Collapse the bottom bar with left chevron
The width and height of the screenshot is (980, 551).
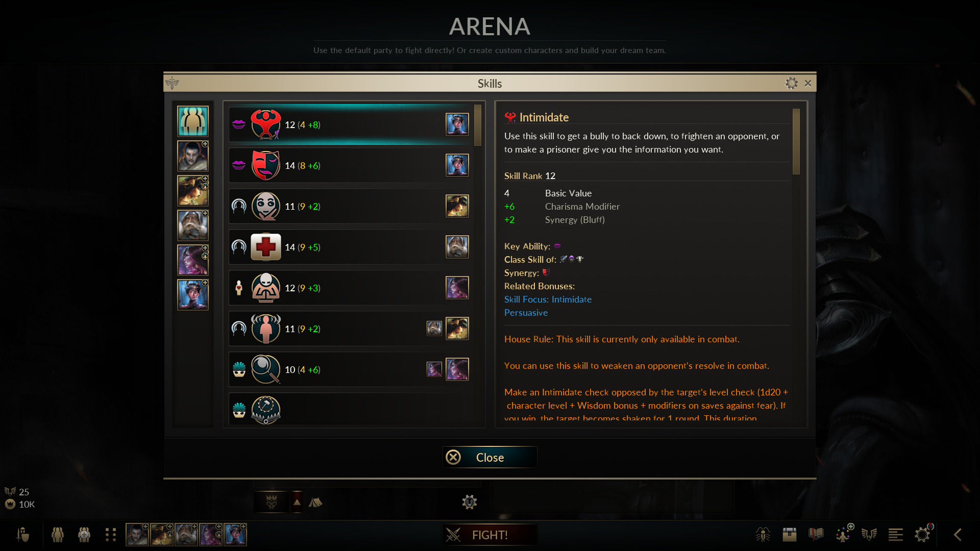pos(958,534)
